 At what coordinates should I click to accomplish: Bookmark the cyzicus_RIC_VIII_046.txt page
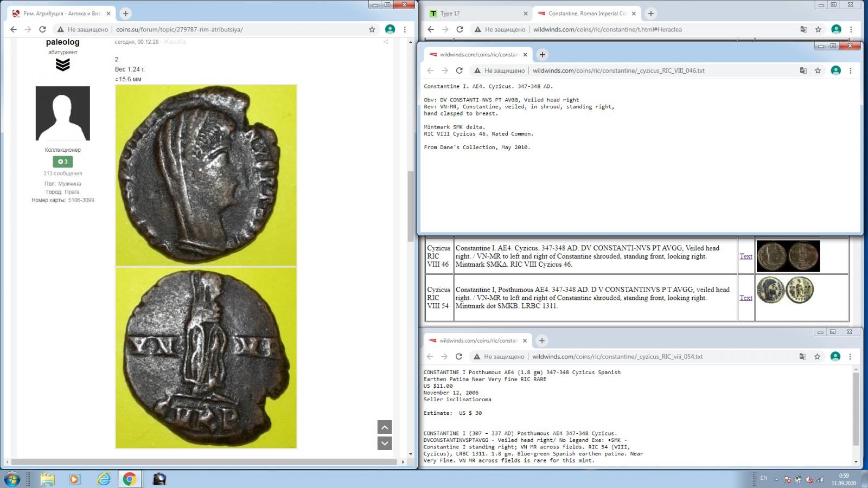click(818, 70)
